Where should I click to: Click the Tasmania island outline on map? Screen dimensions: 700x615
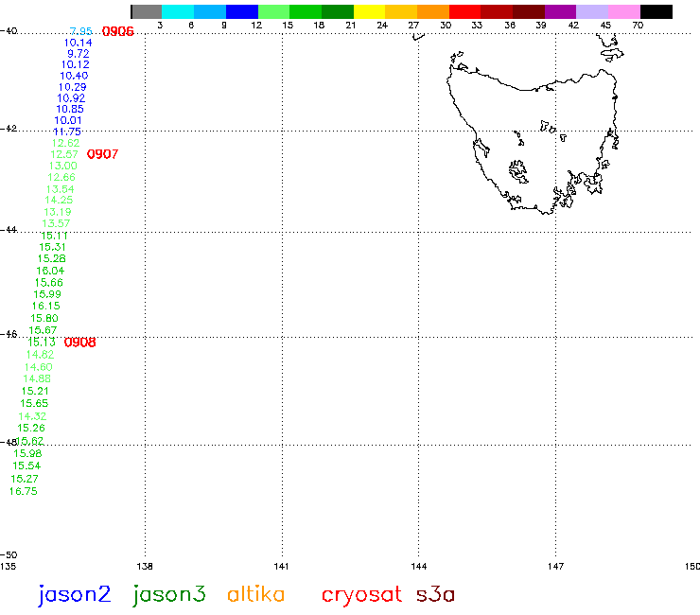(x=532, y=138)
